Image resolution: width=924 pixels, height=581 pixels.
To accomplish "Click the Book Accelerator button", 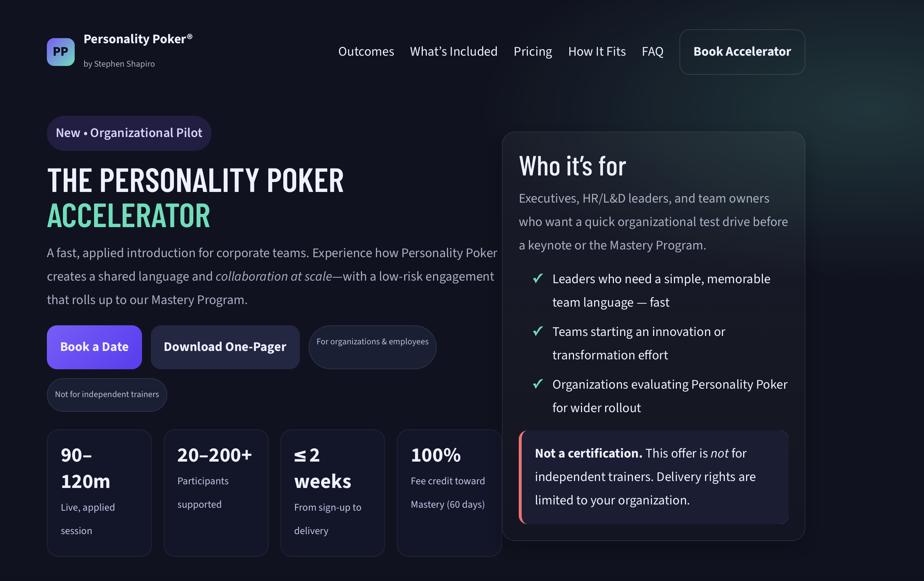I will [742, 52].
